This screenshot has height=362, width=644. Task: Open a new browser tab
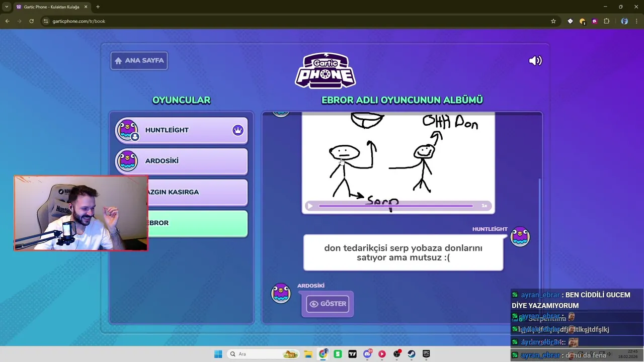[x=98, y=7]
